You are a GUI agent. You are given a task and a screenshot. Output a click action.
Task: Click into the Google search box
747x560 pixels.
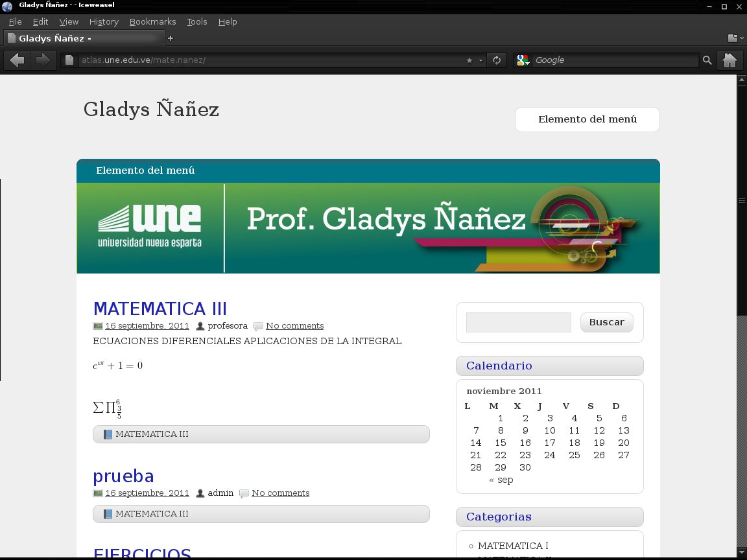(x=615, y=60)
